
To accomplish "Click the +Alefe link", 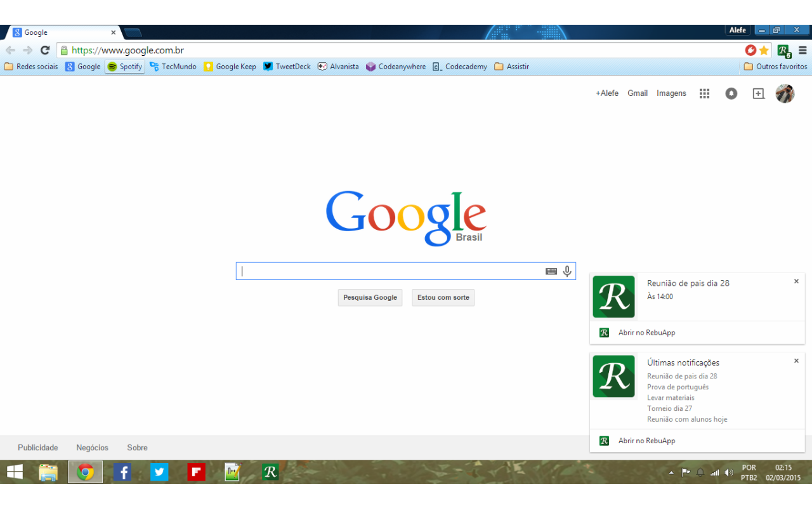I will (x=607, y=93).
